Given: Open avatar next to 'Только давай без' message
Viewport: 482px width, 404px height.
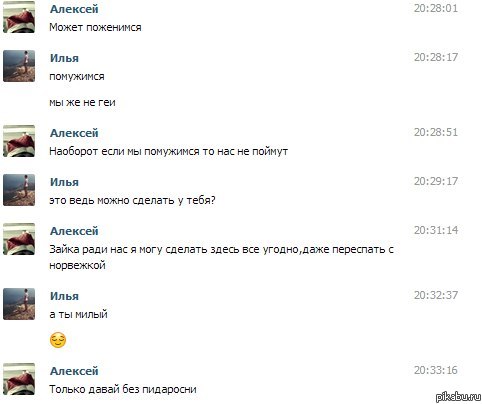Looking at the screenshot, I should pyautogui.click(x=19, y=379).
